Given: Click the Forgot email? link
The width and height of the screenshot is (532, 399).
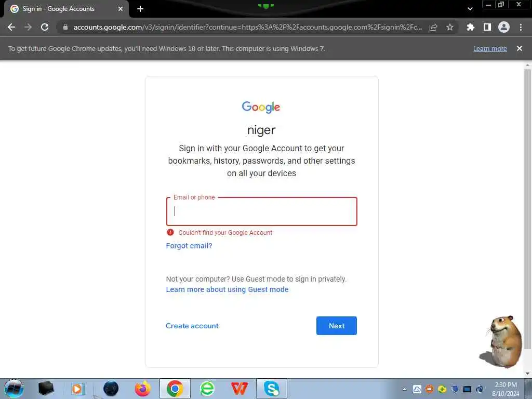Looking at the screenshot, I should pos(189,246).
